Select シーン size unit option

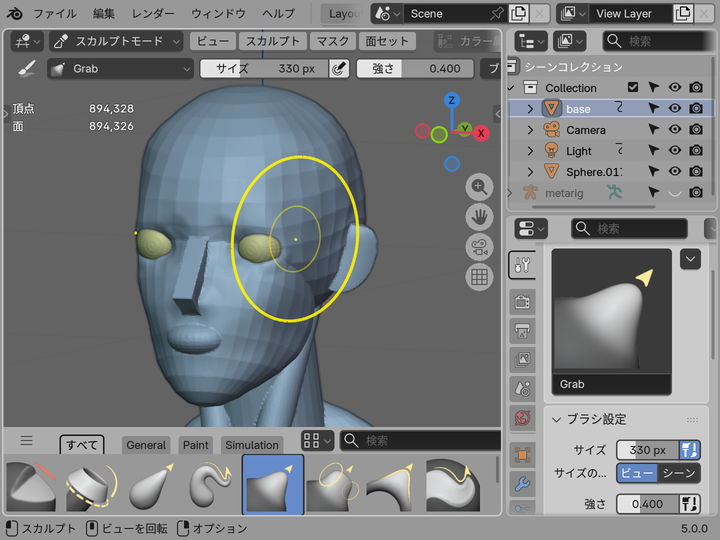pyautogui.click(x=679, y=473)
